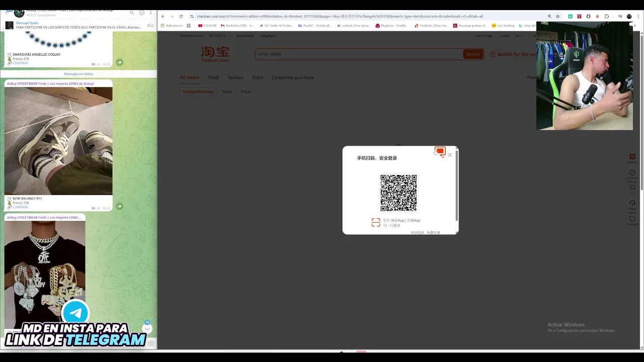644x362 pixels.
Task: Click the Taobao logo
Action: click(215, 54)
